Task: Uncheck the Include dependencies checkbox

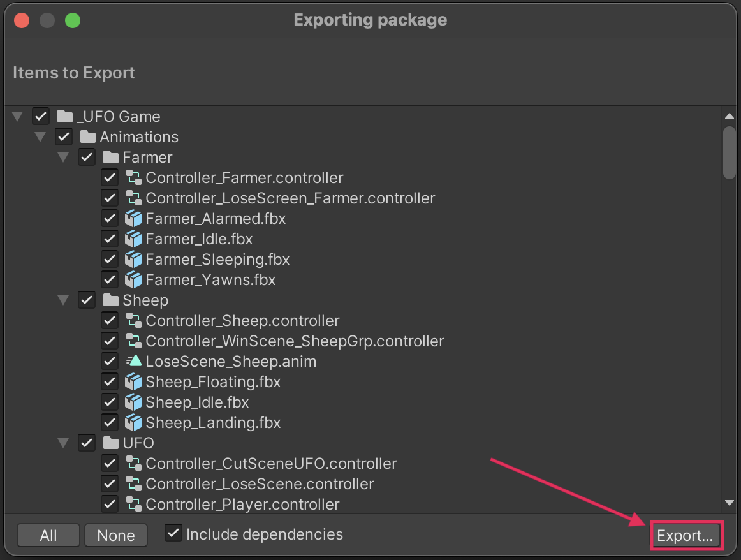Action: (x=173, y=533)
